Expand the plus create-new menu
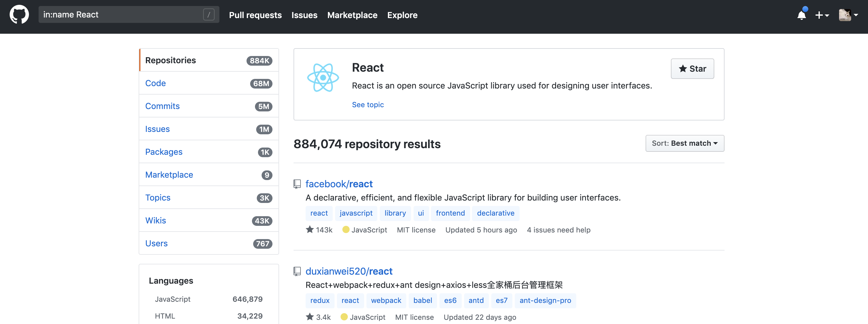 coord(822,15)
